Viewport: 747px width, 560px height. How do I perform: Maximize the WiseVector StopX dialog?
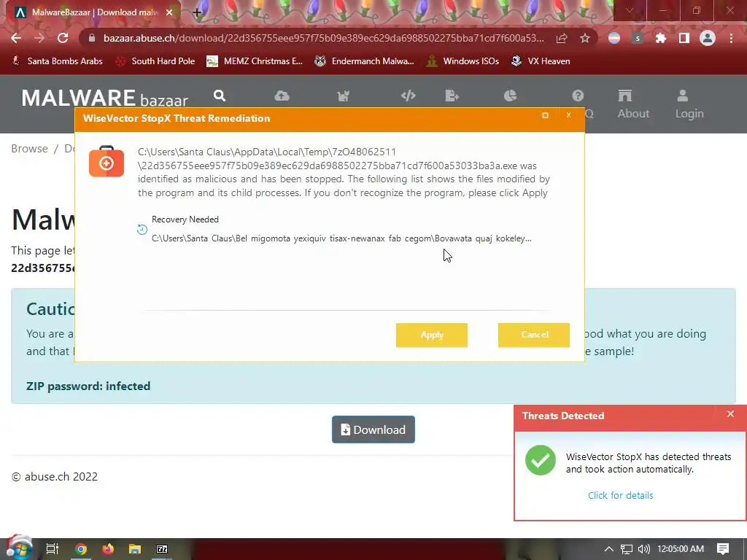click(x=545, y=115)
